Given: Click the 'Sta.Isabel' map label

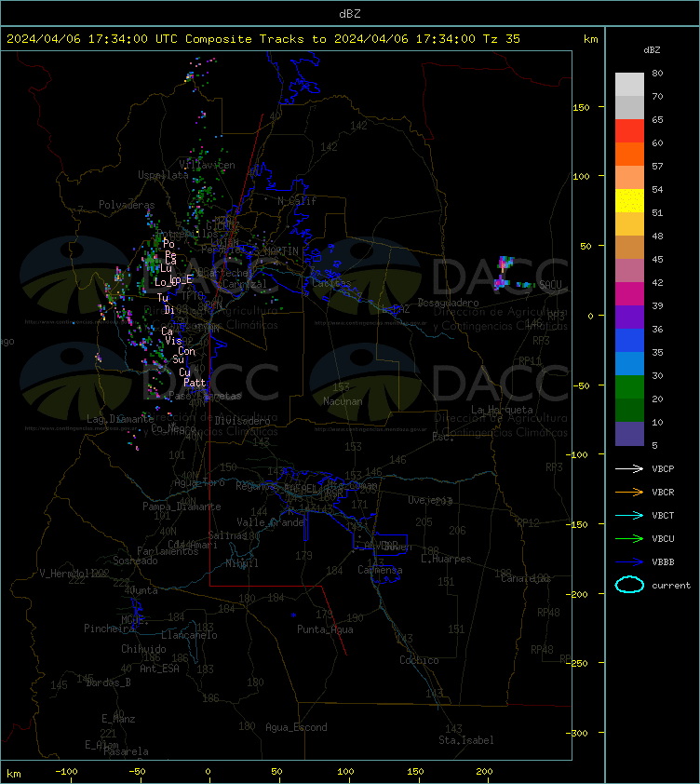Looking at the screenshot, I should tap(466, 740).
